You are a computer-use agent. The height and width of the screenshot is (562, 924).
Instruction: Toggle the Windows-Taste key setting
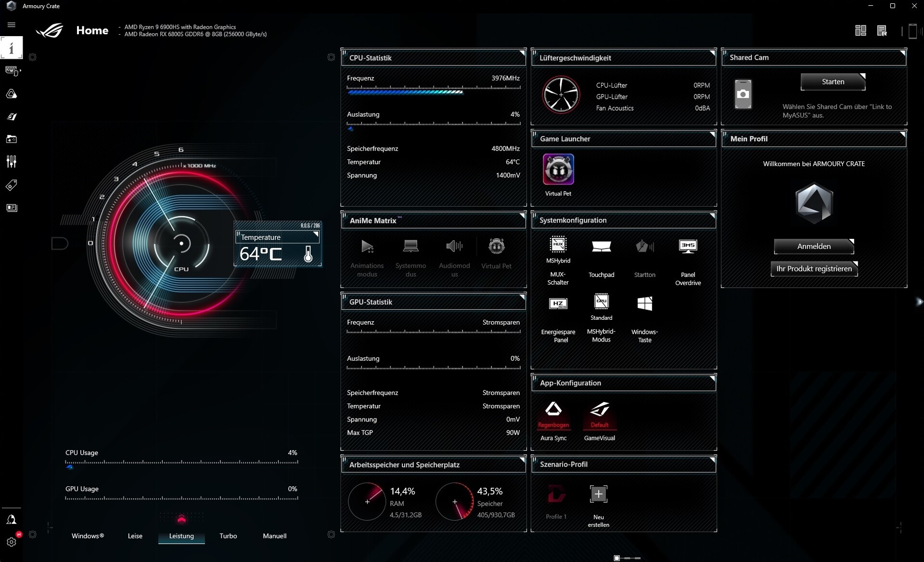pos(644,304)
